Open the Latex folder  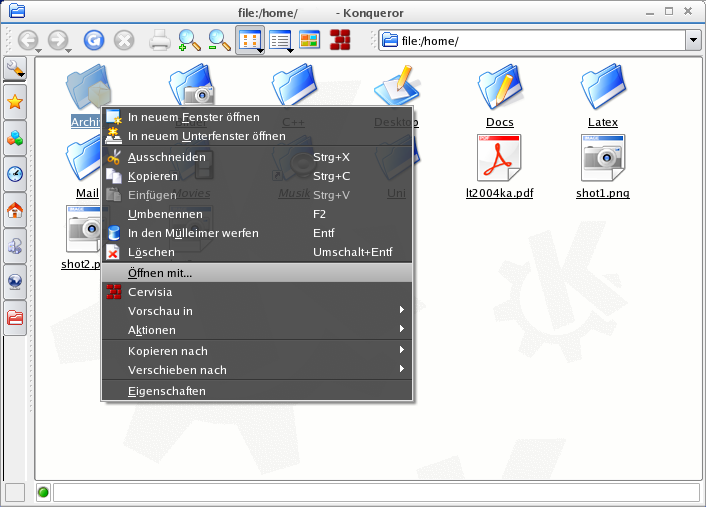click(603, 88)
